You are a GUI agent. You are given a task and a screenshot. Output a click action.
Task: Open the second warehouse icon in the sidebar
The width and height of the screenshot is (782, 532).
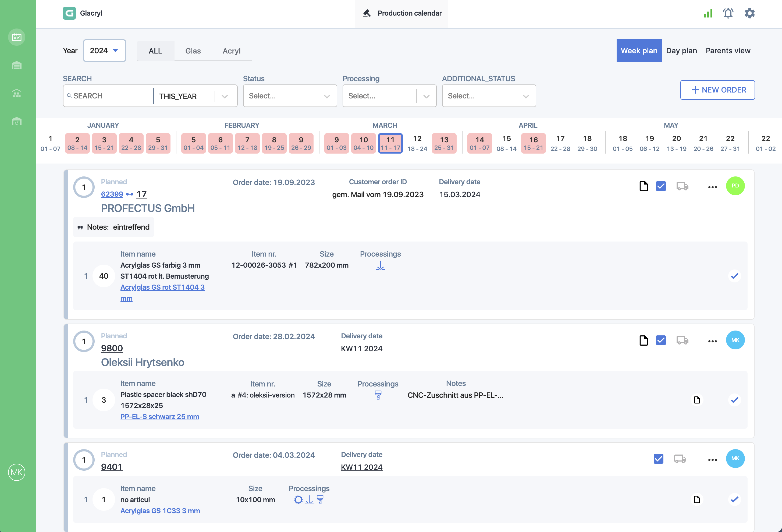tap(16, 93)
